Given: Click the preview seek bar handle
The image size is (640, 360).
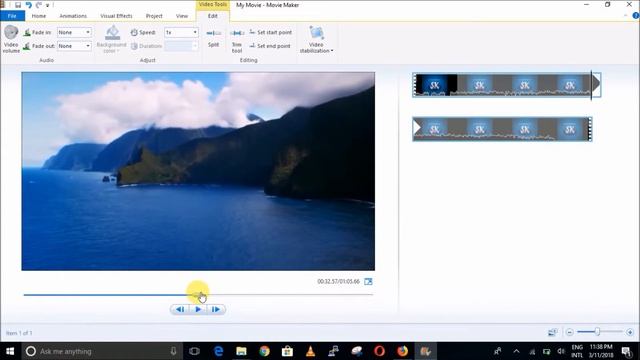Looking at the screenshot, I should point(198,294).
